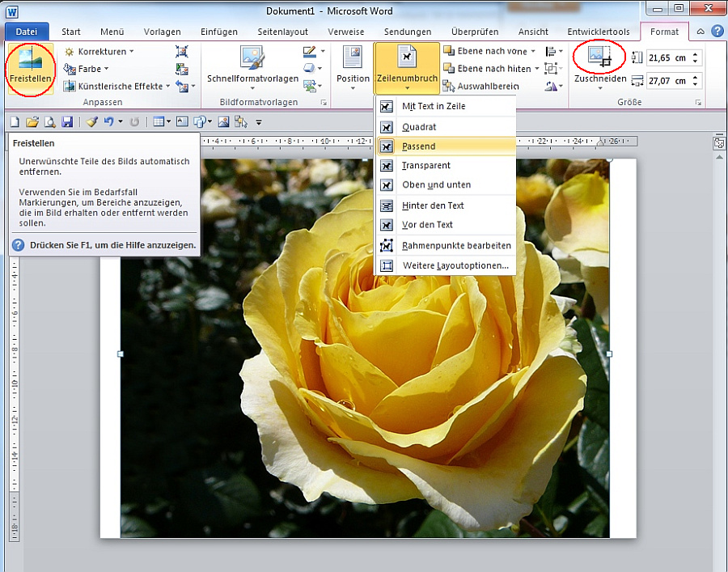Open the Seitenlayout ribbon tab
728x572 pixels.
282,32
